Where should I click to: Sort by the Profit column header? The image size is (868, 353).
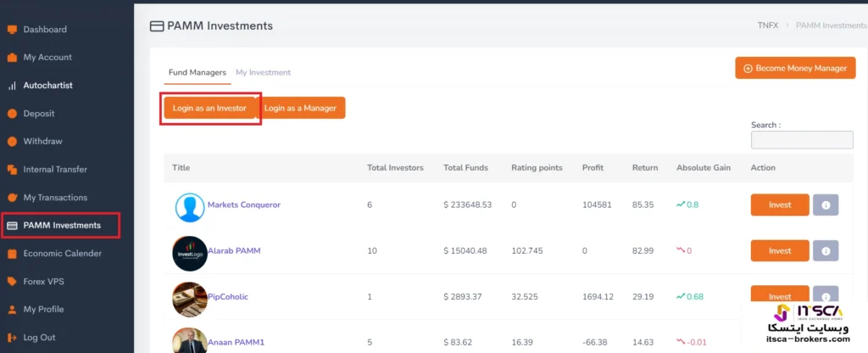593,167
